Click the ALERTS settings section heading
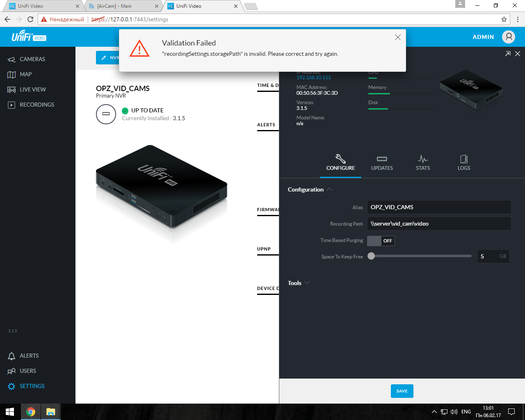Image resolution: width=525 pixels, height=420 pixels. [x=266, y=125]
